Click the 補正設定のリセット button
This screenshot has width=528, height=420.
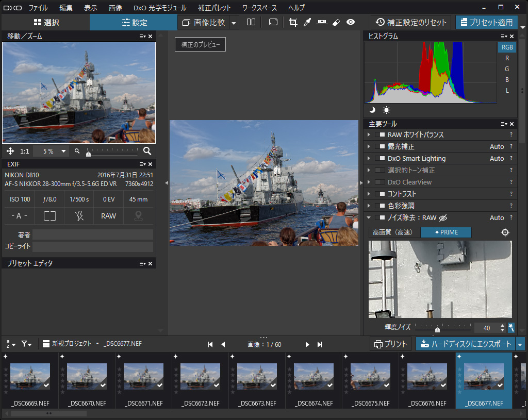(x=411, y=22)
